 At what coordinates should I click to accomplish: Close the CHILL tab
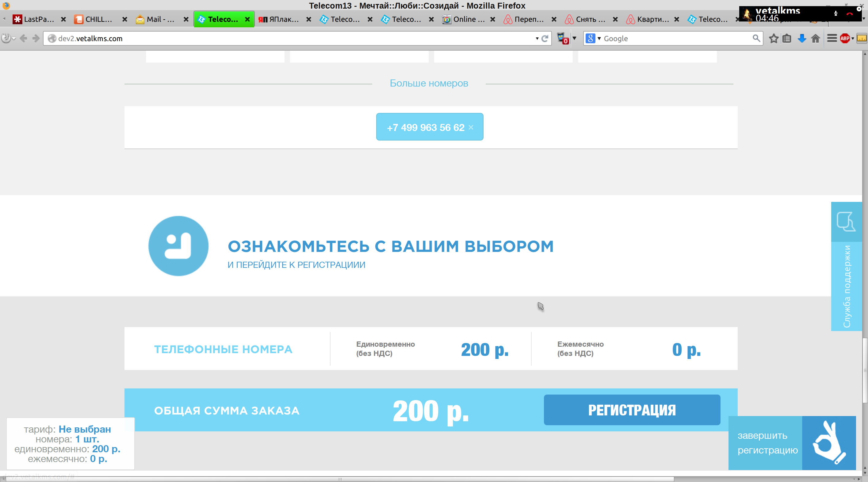[125, 19]
